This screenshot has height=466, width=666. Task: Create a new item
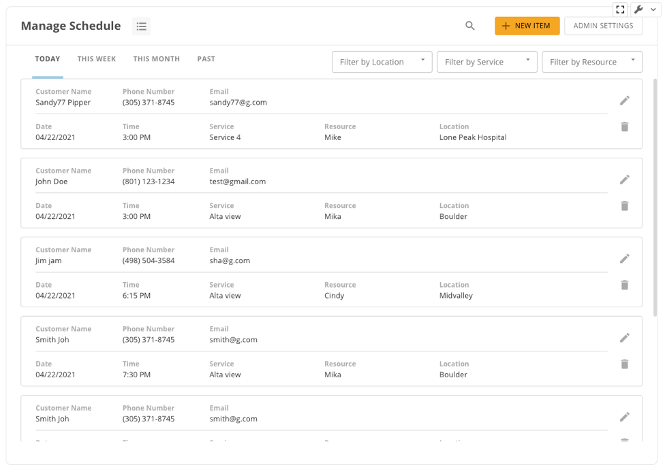tap(527, 26)
